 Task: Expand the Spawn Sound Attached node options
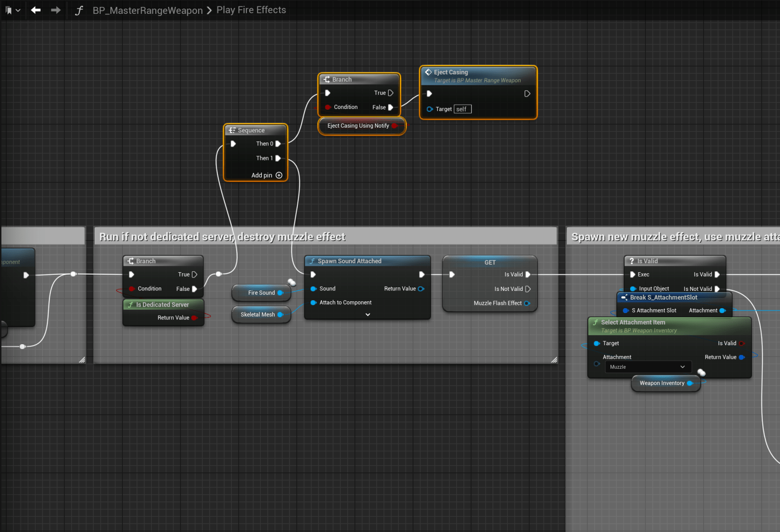(x=368, y=315)
